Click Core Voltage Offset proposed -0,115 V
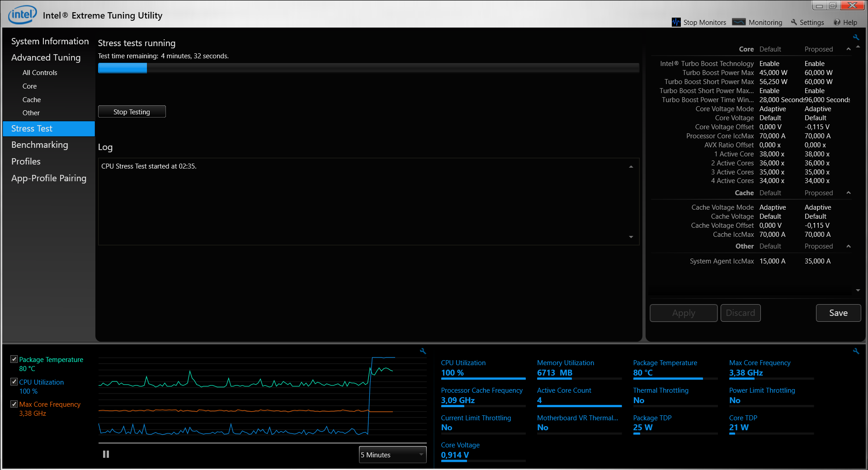The height and width of the screenshot is (470, 868). click(x=817, y=127)
